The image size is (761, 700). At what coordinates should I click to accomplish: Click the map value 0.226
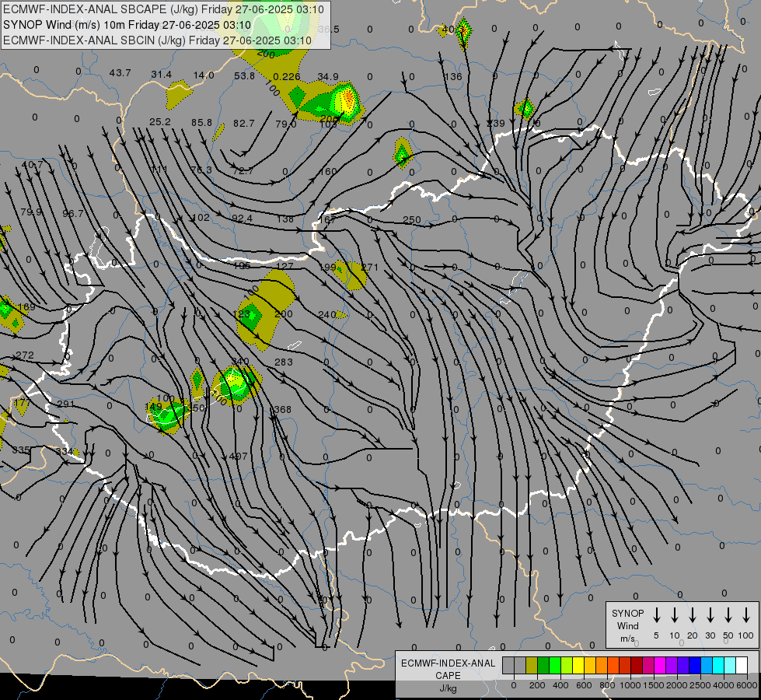[x=286, y=77]
